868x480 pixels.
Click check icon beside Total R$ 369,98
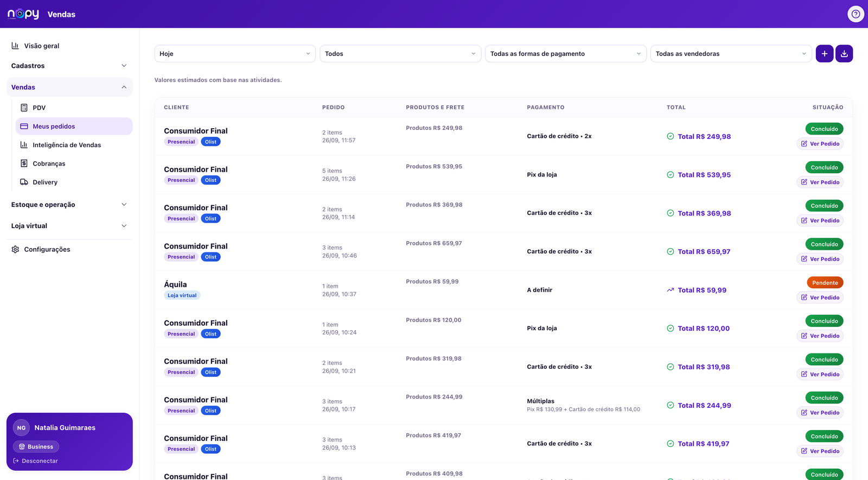pyautogui.click(x=671, y=213)
